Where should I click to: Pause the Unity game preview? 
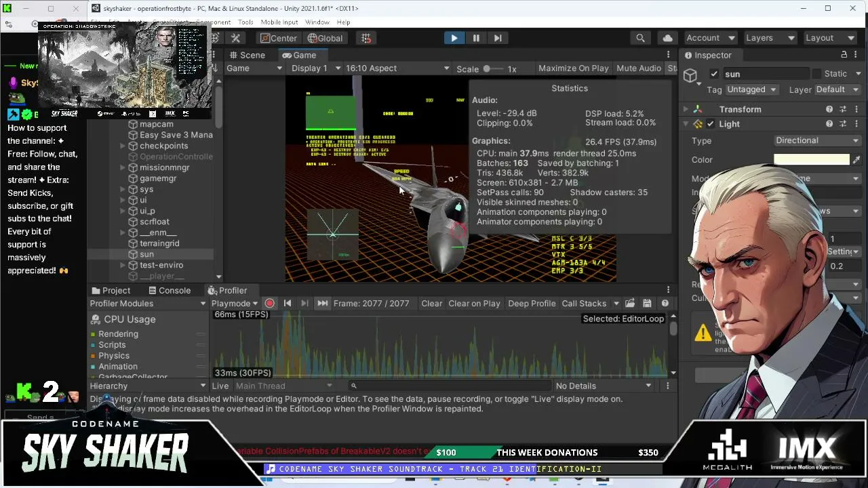click(x=476, y=38)
